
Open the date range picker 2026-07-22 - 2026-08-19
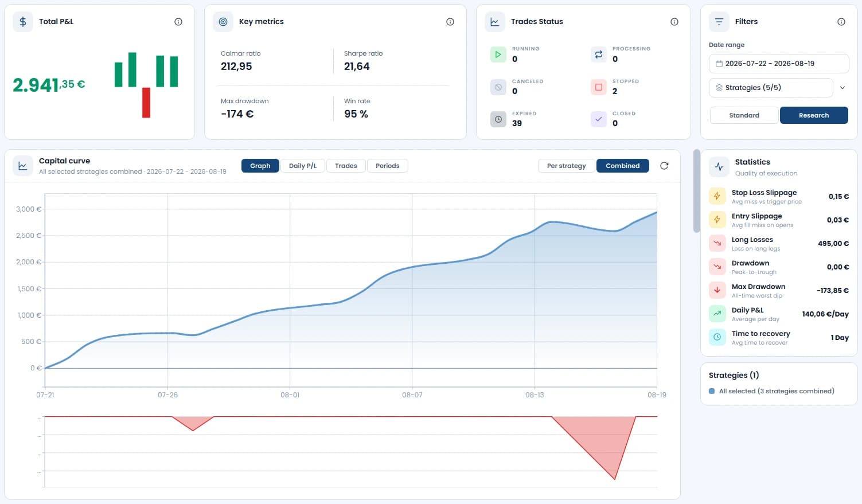(779, 64)
